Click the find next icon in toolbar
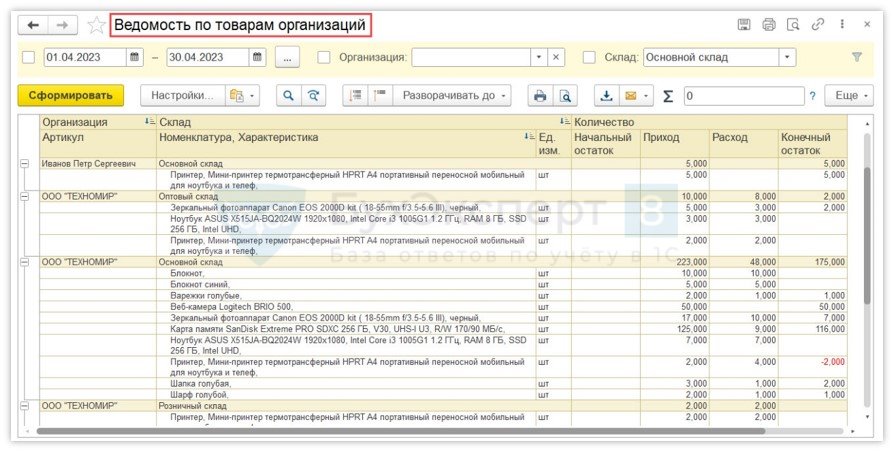The height and width of the screenshot is (452, 894). click(x=313, y=96)
